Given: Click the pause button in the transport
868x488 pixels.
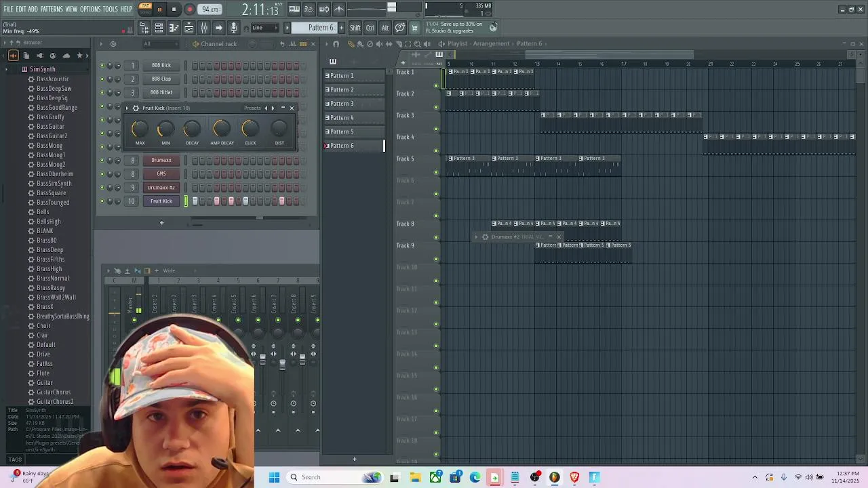Looking at the screenshot, I should [159, 9].
